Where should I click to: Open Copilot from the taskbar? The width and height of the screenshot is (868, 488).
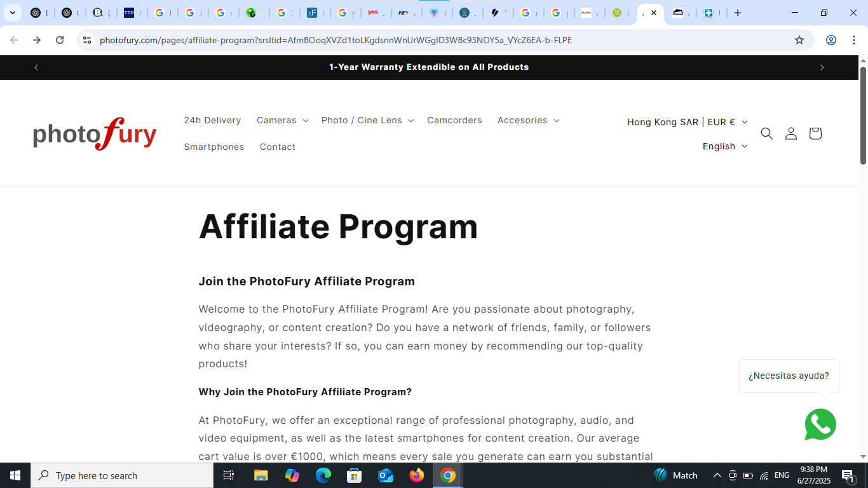(292, 475)
